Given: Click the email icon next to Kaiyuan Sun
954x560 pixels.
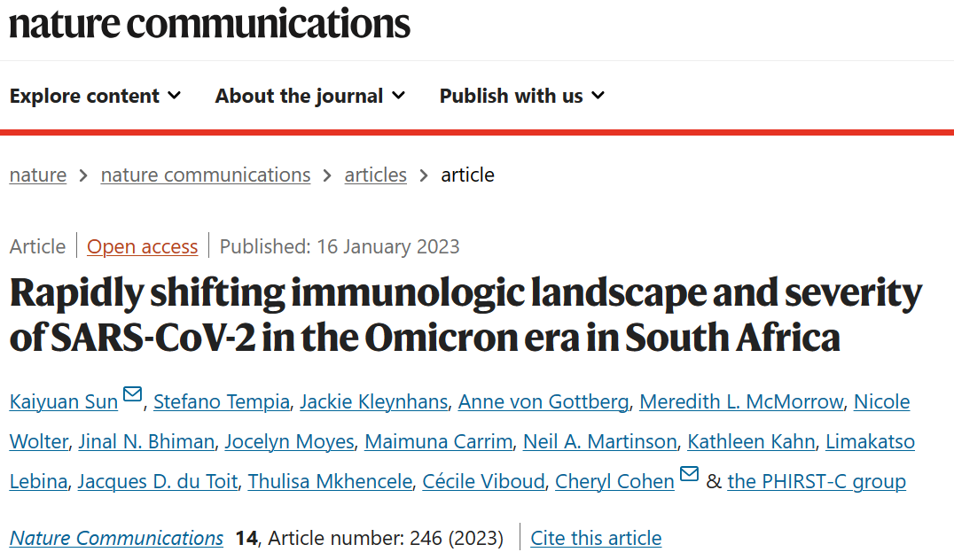Looking at the screenshot, I should tap(132, 394).
